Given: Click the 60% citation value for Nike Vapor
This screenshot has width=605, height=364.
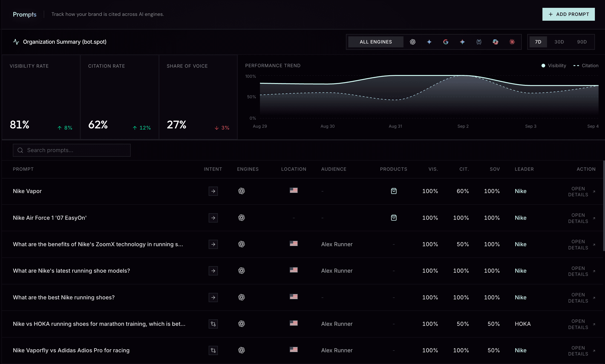Looking at the screenshot, I should click(x=463, y=191).
